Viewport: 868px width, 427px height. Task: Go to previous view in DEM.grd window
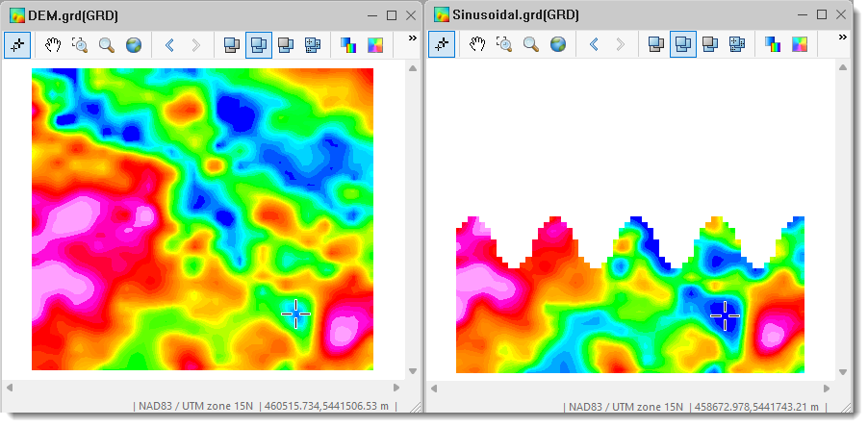[169, 45]
